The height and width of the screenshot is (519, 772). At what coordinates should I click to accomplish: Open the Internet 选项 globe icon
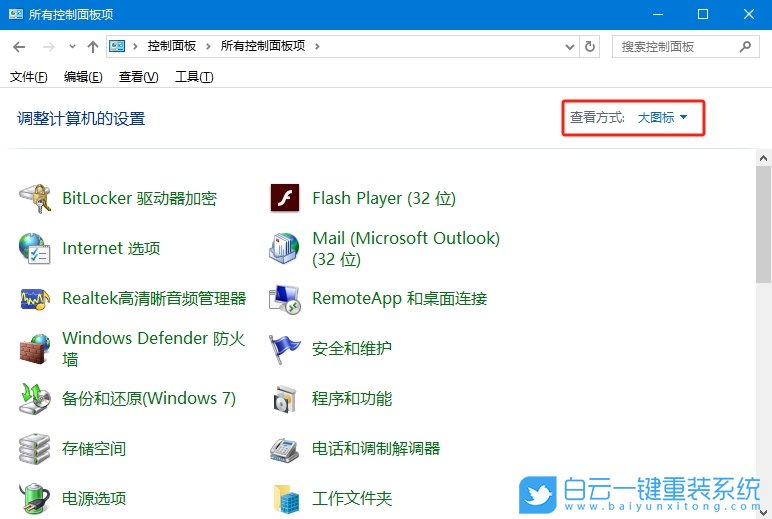(x=34, y=249)
